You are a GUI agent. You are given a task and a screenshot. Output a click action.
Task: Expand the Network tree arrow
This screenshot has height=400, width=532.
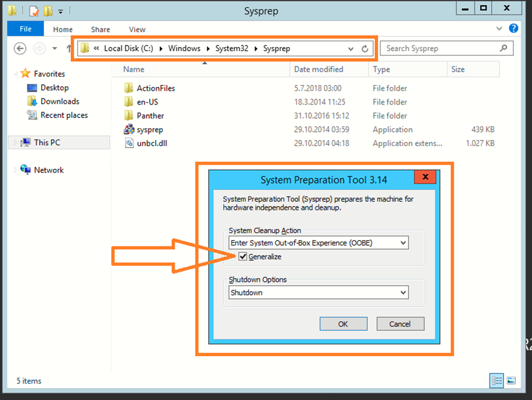click(x=16, y=170)
